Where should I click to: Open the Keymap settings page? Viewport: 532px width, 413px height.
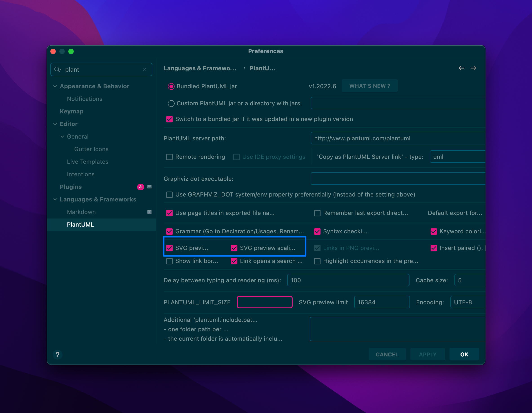click(x=72, y=111)
